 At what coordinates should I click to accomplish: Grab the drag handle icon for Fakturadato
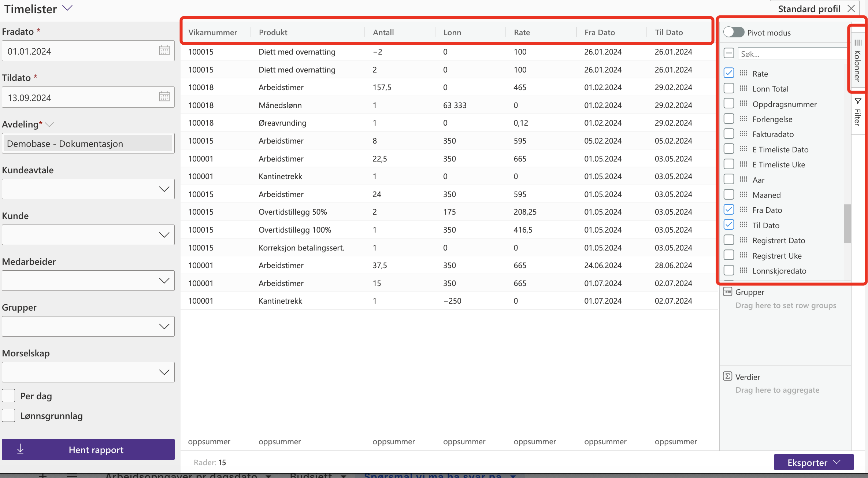(x=743, y=134)
